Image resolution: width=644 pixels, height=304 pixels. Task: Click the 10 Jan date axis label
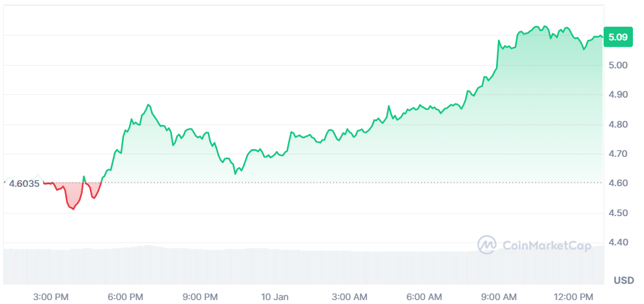pos(276,297)
